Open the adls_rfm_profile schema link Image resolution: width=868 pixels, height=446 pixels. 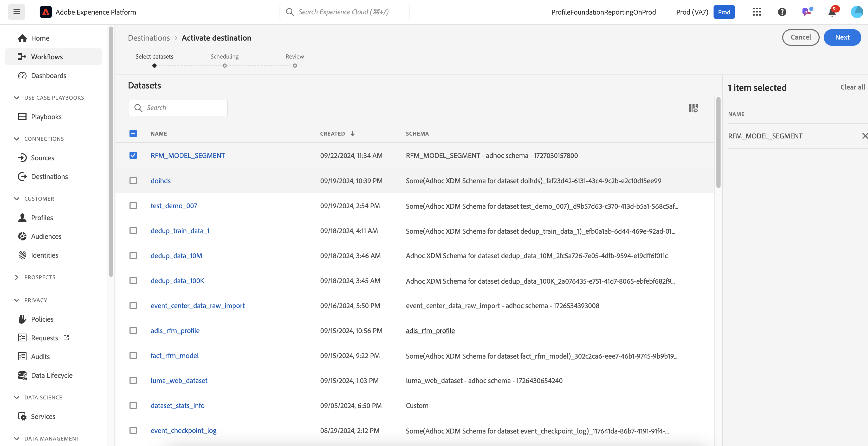430,331
